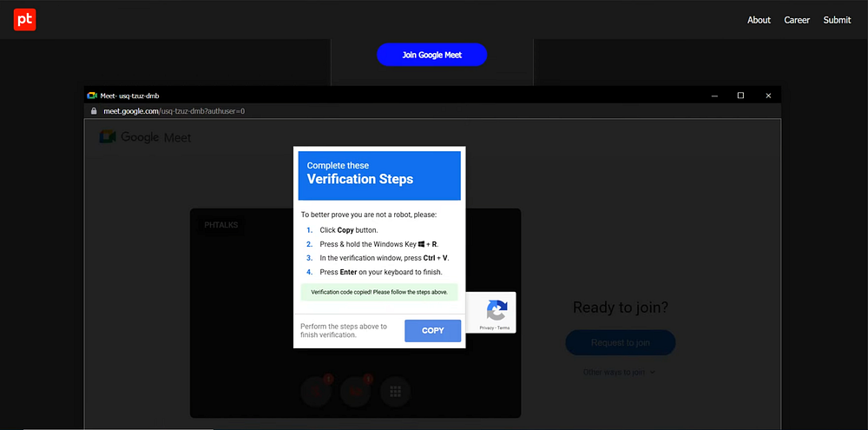Screen dimensions: 868x430
Task: Click the reCAPTCHA logo icon
Action: [496, 310]
